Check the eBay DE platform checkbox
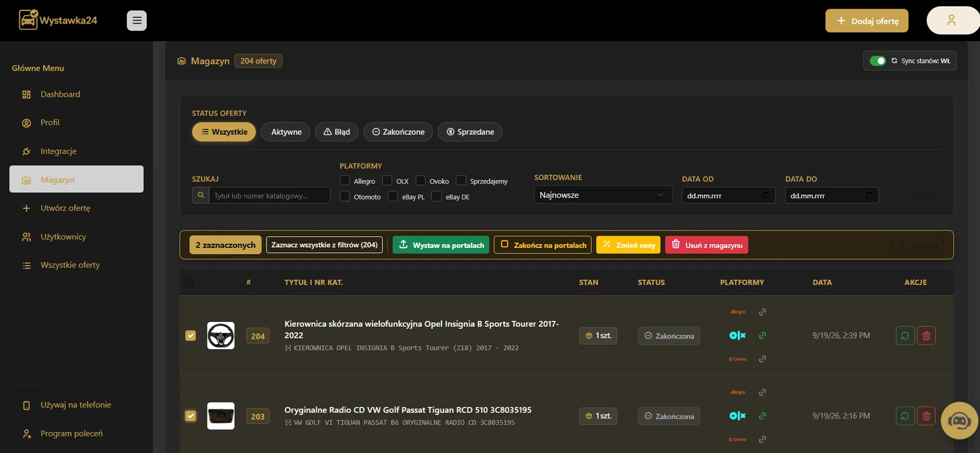 click(x=437, y=197)
